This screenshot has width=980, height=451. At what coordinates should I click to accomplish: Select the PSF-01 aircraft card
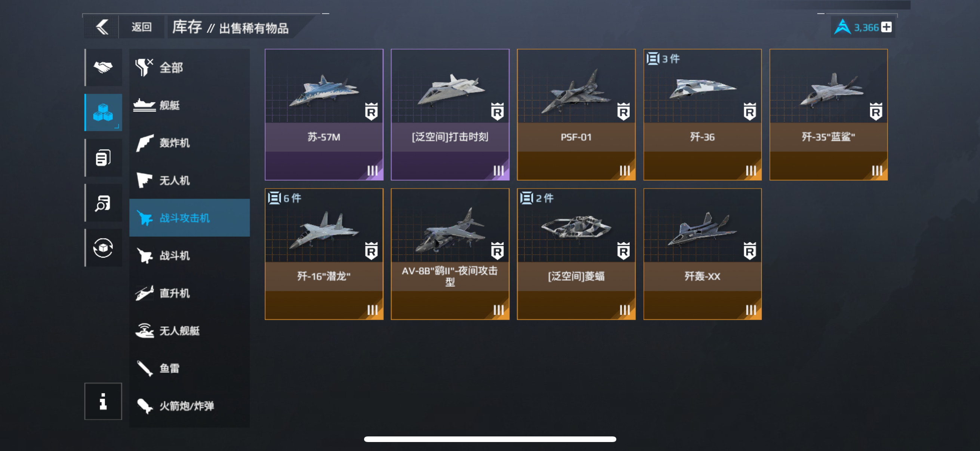click(x=576, y=114)
